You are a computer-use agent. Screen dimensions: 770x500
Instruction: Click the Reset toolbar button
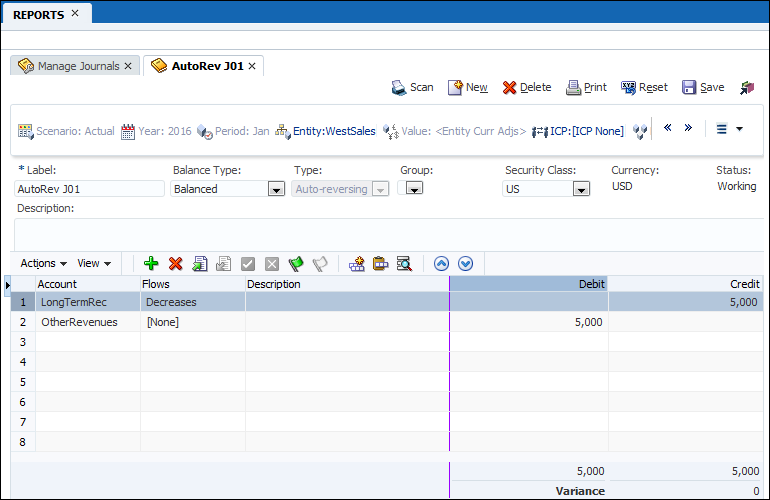[644, 87]
